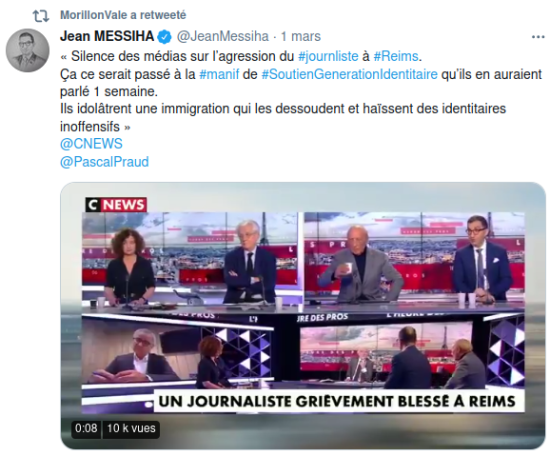The width and height of the screenshot is (550, 456).
Task: Open the #SoutienGenerationIdentitaire hashtag
Action: coord(350,74)
